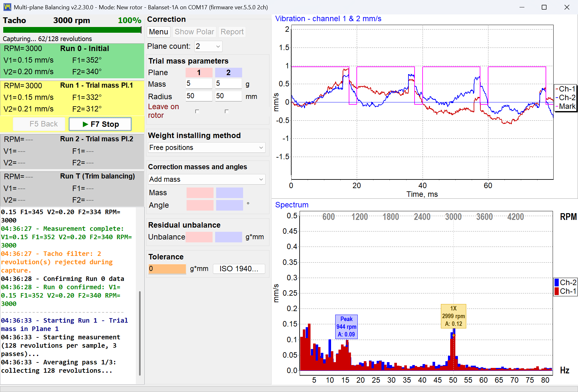Click the '3000' RPM axis label in spectrum
This screenshot has width=578, height=392.
(x=453, y=217)
